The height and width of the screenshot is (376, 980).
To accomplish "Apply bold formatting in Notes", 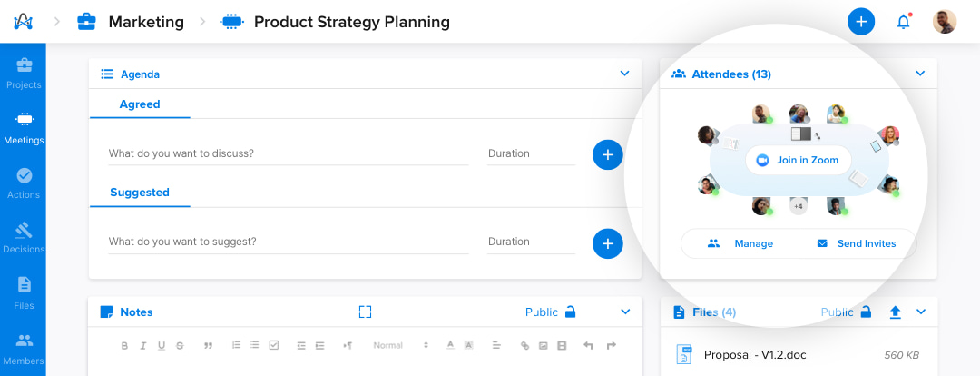I will [125, 345].
